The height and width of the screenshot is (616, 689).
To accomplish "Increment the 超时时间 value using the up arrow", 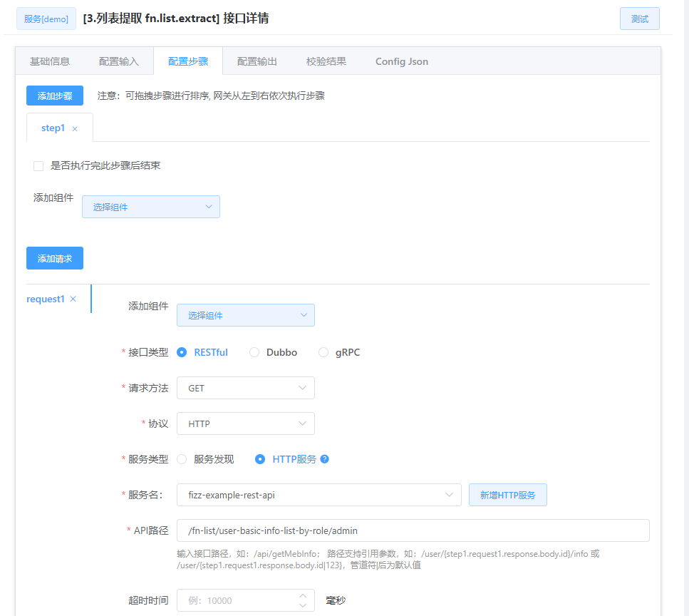I will click(302, 595).
